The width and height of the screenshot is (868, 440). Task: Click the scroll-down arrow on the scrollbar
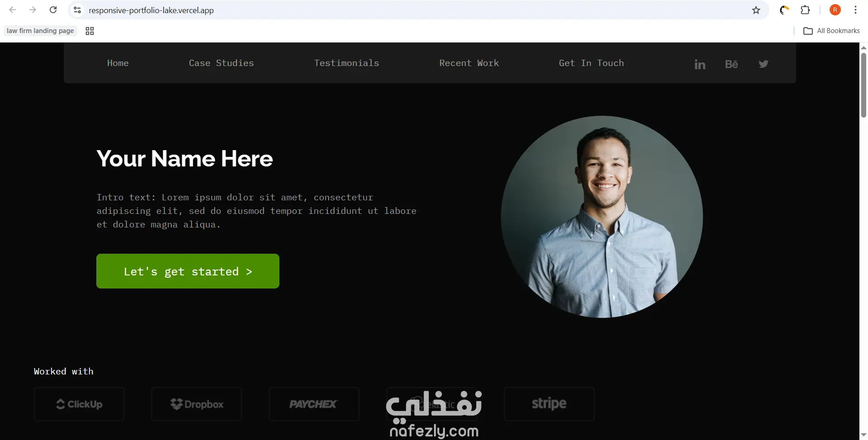863,435
